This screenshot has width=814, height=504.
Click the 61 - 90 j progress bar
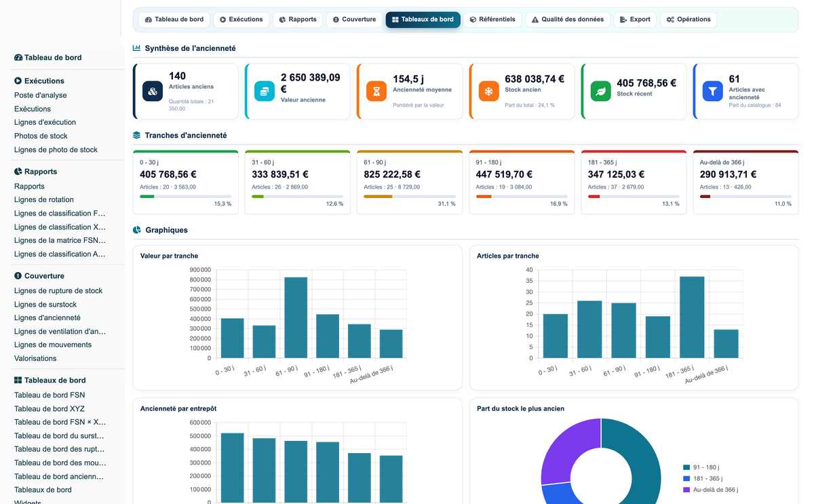410,197
